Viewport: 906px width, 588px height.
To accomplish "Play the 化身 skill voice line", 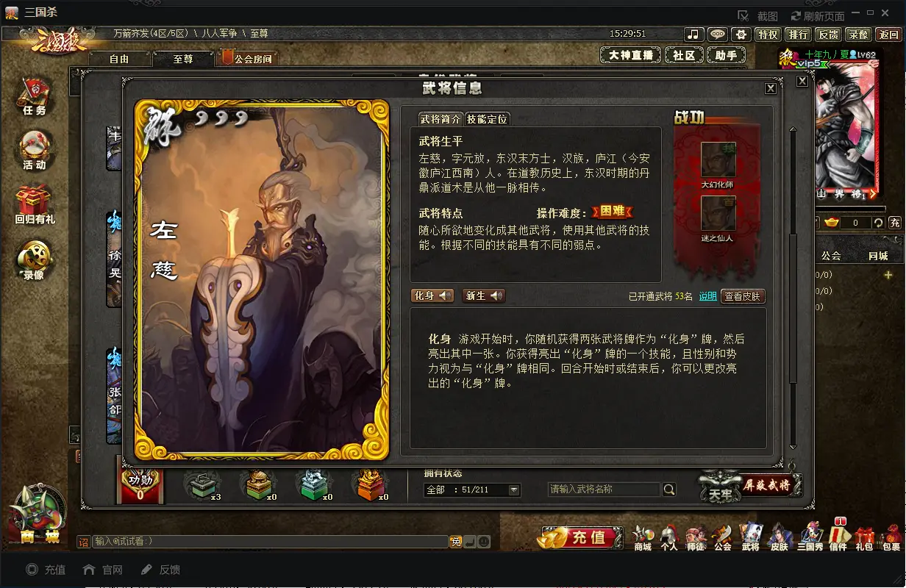I will tap(432, 295).
